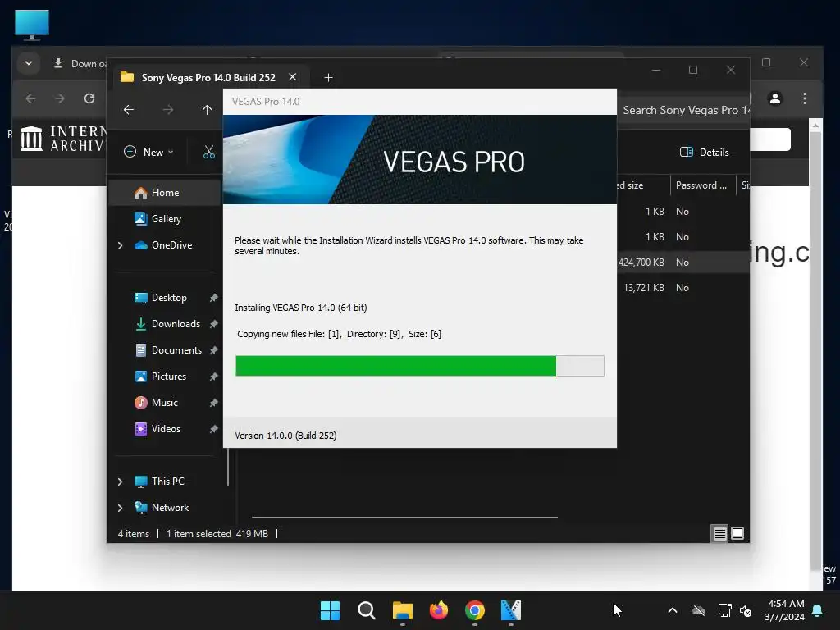Unpin Desktop using its pin icon
This screenshot has width=840, height=630.
point(214,298)
